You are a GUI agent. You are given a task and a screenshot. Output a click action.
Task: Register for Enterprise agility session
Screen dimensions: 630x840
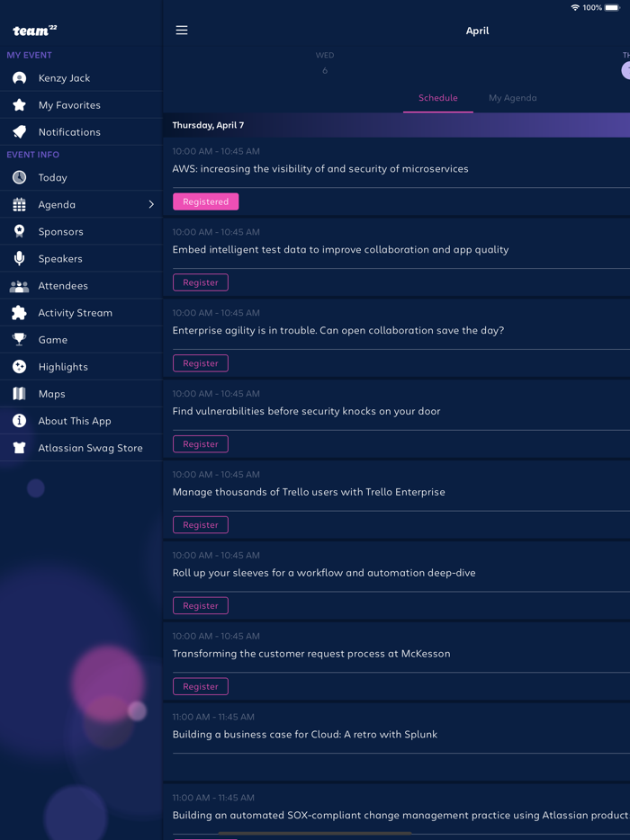[x=201, y=363]
